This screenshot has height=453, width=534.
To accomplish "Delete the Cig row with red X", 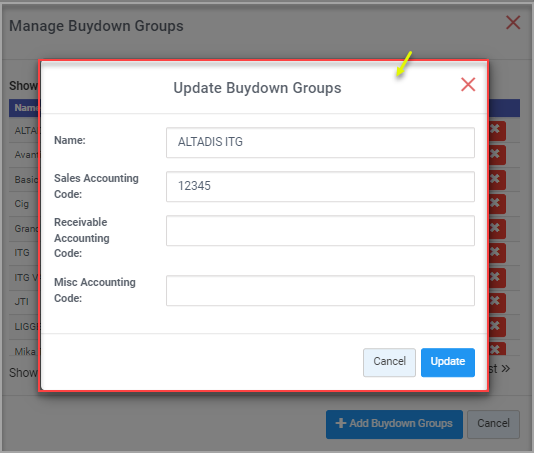I will [x=497, y=204].
